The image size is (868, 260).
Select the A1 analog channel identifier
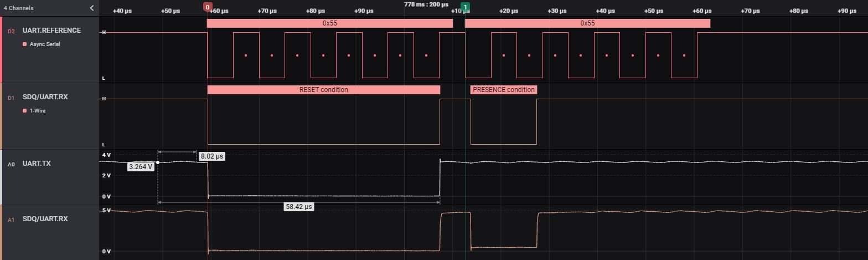[x=11, y=220]
